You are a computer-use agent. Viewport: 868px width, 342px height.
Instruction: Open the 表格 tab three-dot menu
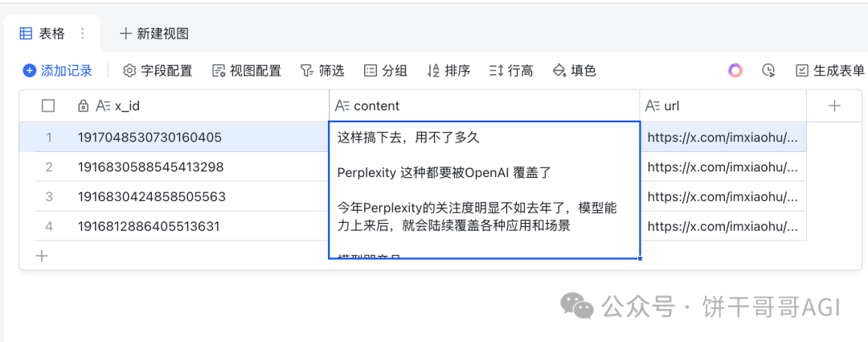[x=83, y=34]
